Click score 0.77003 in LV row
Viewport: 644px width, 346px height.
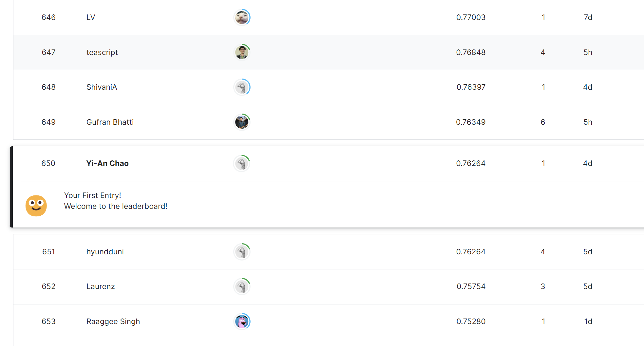tap(471, 17)
